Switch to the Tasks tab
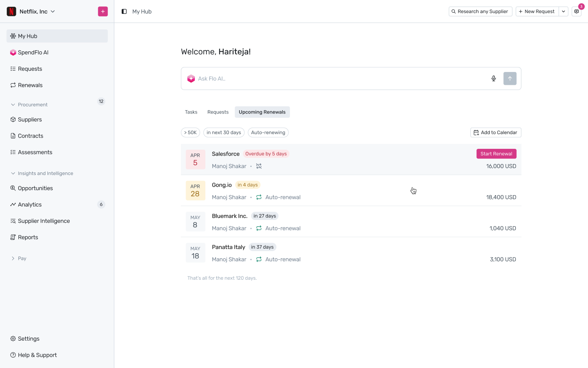 tap(191, 112)
